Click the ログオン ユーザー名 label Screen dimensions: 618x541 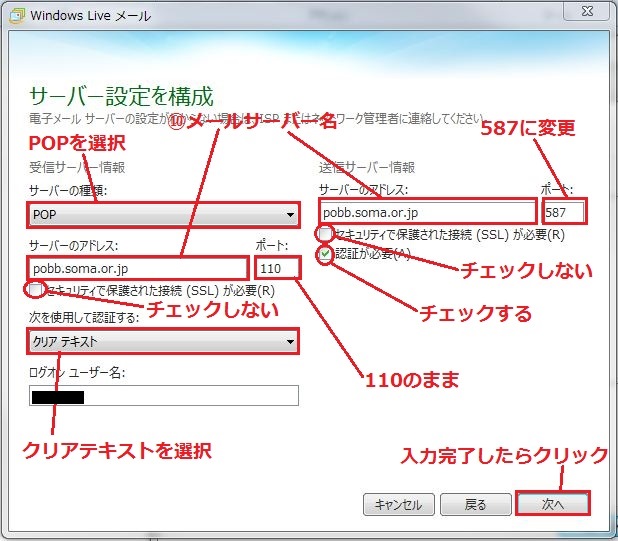pyautogui.click(x=77, y=372)
